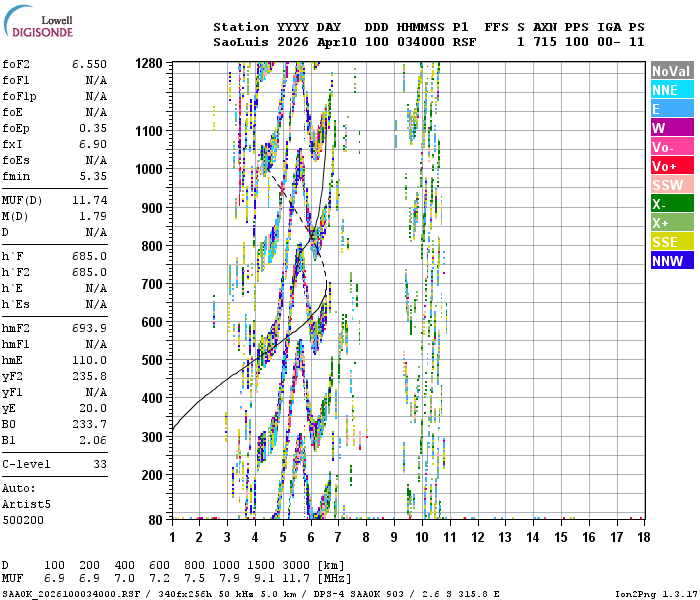Image resolution: width=700 pixels, height=600 pixels.
Task: Click the hmE value 110.0
Action: (89, 360)
